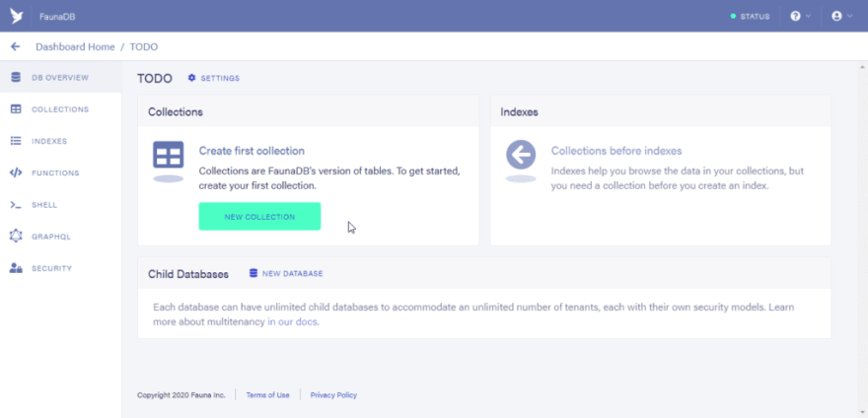Screen dimensions: 868x418
Task: Click the scrollbar down arrow
Action: coord(862,413)
